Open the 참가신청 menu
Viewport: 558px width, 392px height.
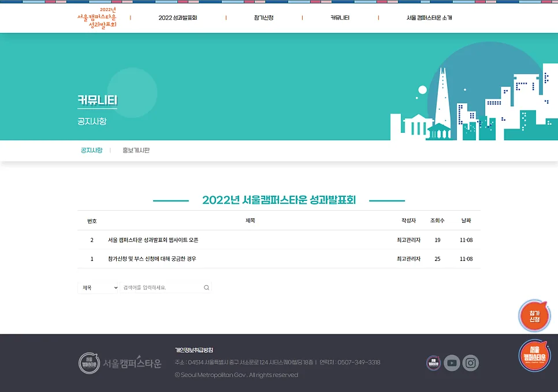click(x=264, y=18)
